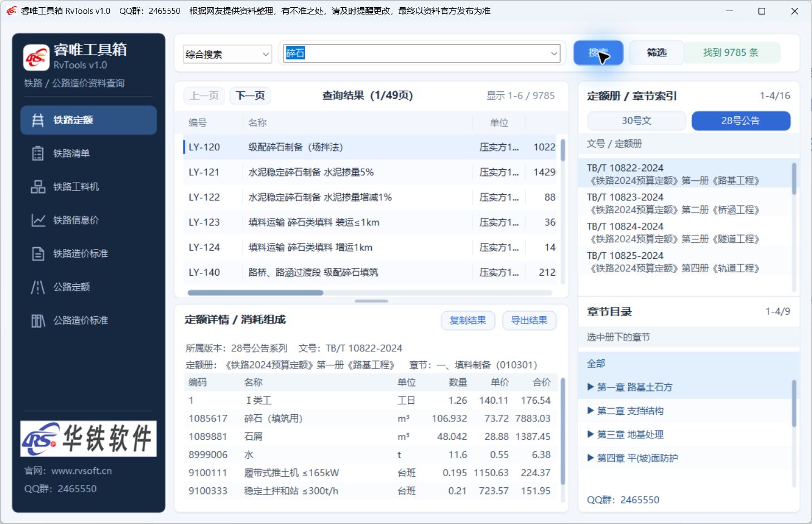Click the 铁路造价标准 document icon

tap(38, 253)
